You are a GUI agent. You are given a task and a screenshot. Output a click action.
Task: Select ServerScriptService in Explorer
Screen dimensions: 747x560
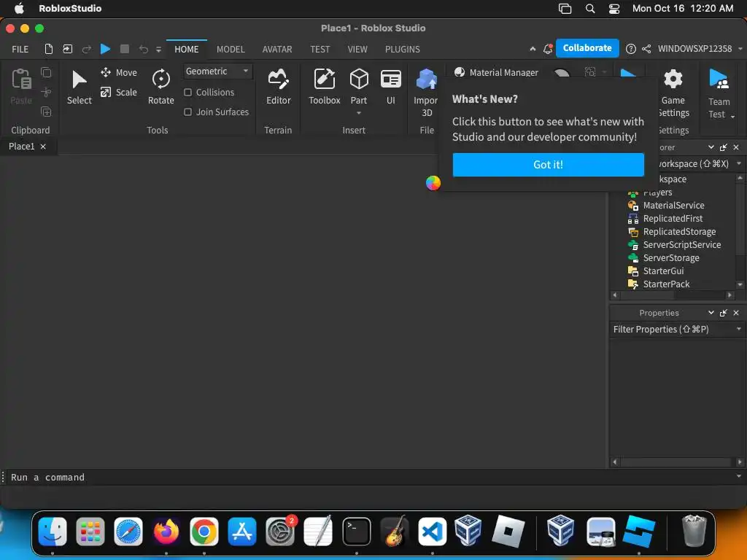point(681,245)
